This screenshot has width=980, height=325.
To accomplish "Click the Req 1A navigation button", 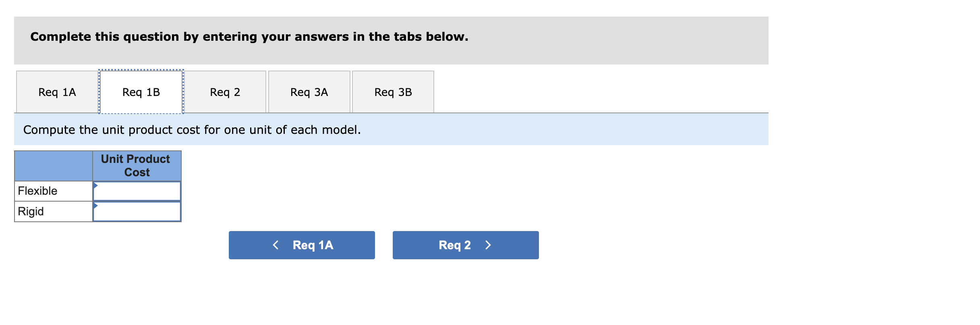I will tap(301, 245).
